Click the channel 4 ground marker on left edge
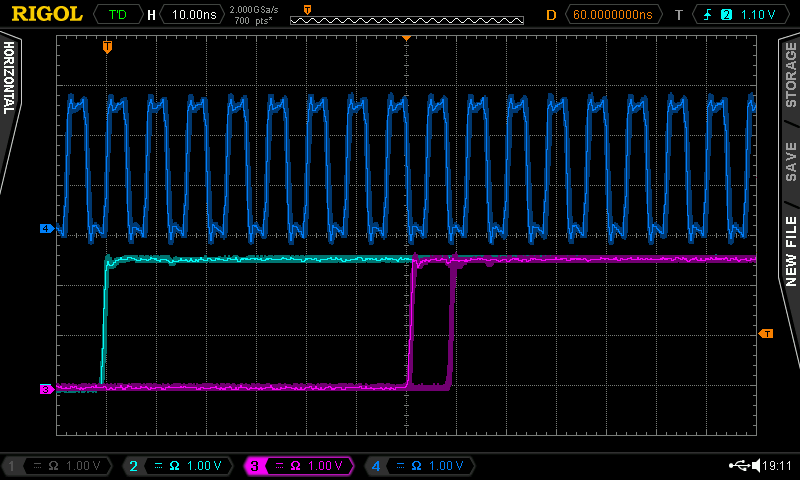The image size is (800, 480). pyautogui.click(x=45, y=229)
